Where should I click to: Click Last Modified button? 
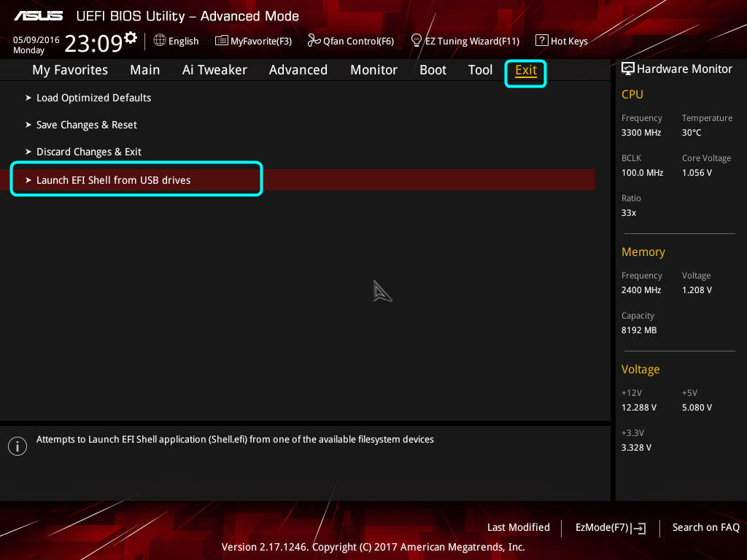pos(519,528)
